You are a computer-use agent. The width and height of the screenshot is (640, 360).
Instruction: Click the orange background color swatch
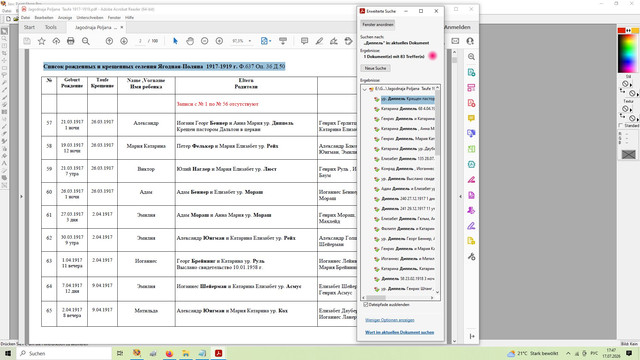(x=635, y=31)
